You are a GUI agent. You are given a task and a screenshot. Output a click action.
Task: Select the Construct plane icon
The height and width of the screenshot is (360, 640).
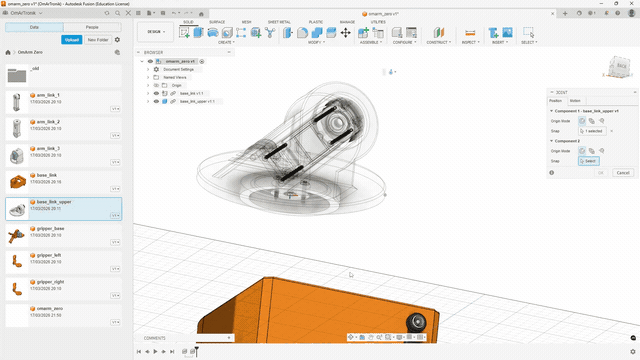point(439,33)
